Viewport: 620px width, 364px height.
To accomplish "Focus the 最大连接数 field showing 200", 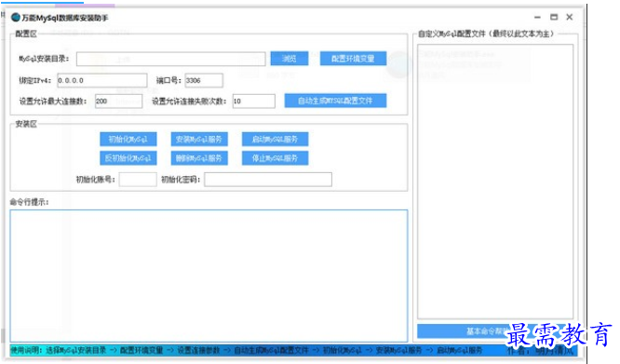I will (x=118, y=101).
